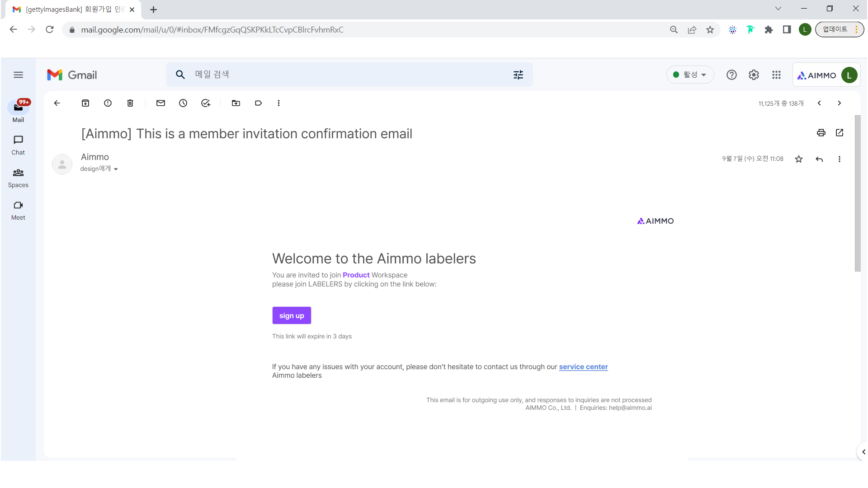Open Move to folder icon
Image resolution: width=868 pixels, height=488 pixels.
coord(236,103)
